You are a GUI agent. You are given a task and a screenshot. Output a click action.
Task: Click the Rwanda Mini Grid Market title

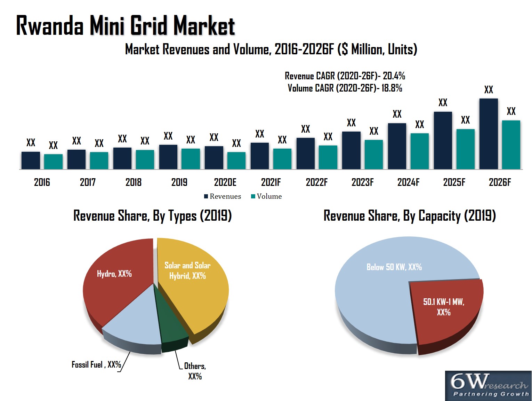126,26
